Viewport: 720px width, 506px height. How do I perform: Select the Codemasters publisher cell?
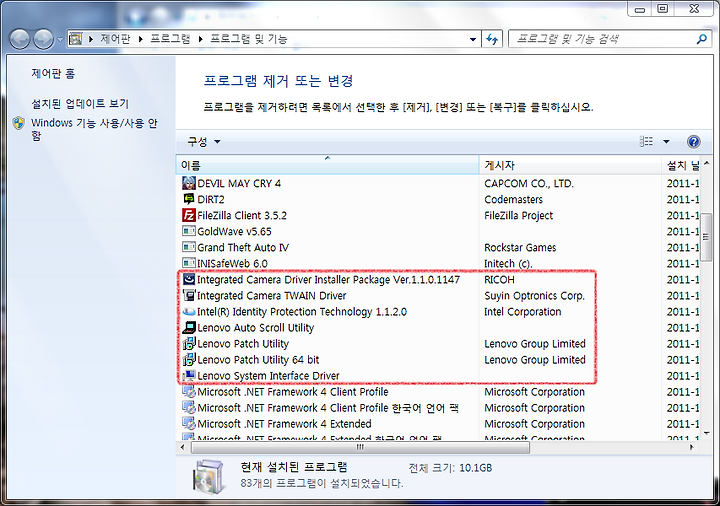point(513,199)
